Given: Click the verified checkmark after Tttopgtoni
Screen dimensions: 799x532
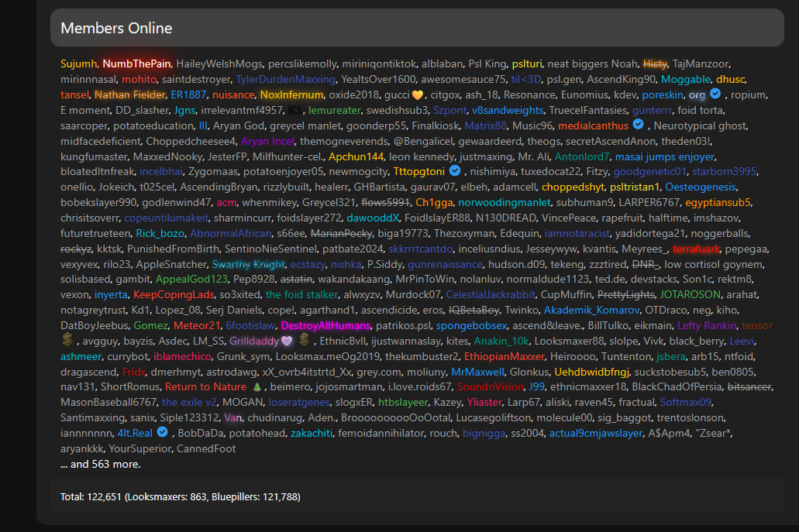Looking at the screenshot, I should [x=455, y=171].
